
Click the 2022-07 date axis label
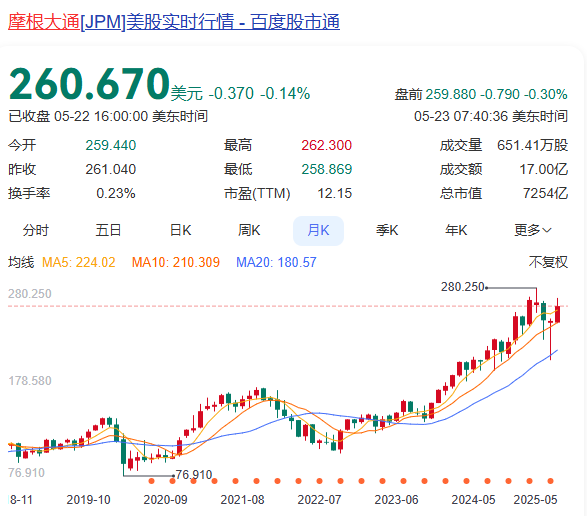[319, 500]
